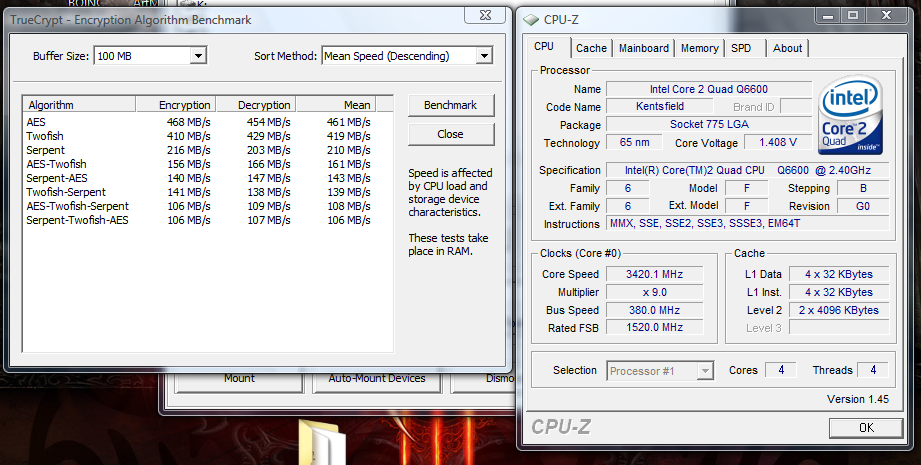The width and height of the screenshot is (921, 465).
Task: Click the 468 MB/s AES encryption value
Action: click(x=189, y=122)
